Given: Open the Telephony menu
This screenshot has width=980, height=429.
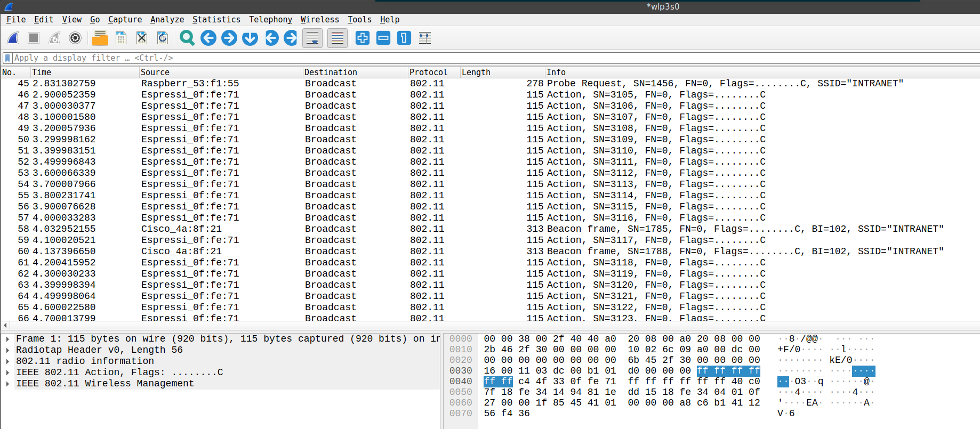Looking at the screenshot, I should [x=270, y=19].
